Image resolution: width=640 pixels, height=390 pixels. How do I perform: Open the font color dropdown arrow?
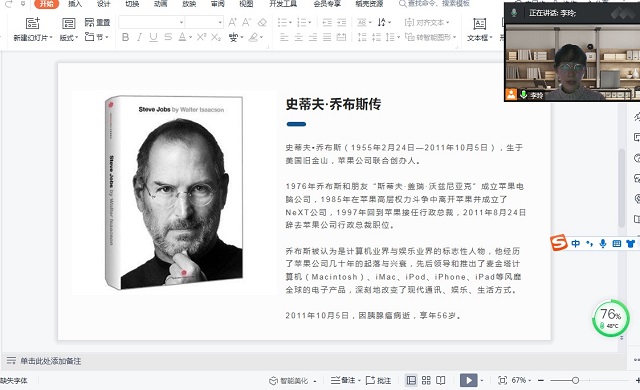tap(190, 38)
